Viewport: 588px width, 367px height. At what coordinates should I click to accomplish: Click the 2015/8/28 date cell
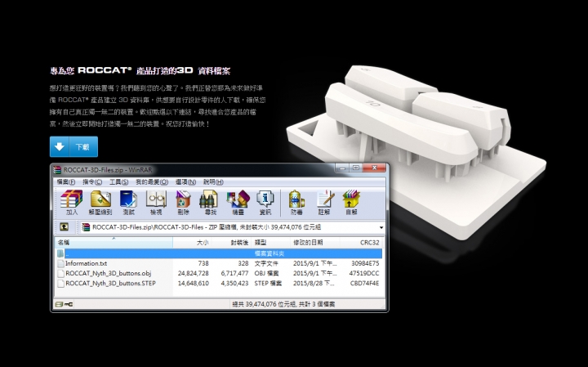click(314, 284)
